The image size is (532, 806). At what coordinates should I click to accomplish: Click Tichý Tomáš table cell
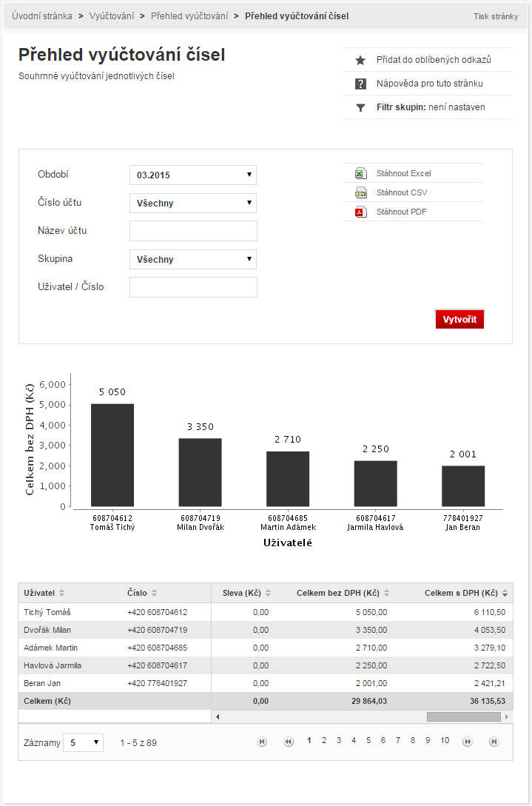47,612
